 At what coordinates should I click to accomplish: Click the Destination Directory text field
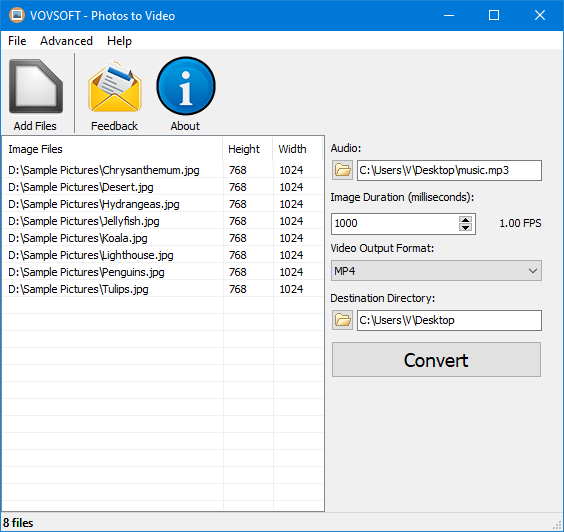click(x=449, y=320)
